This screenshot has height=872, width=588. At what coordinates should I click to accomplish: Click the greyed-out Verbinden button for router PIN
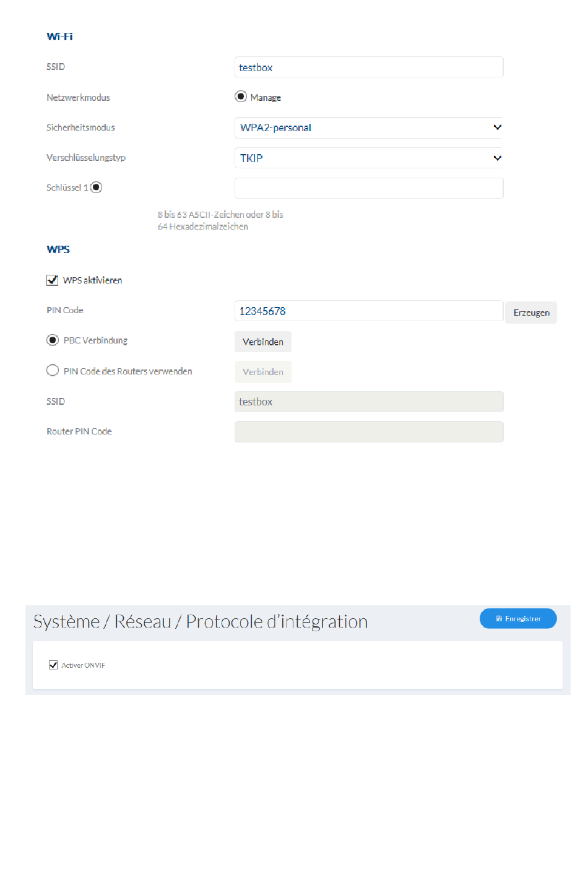(263, 372)
